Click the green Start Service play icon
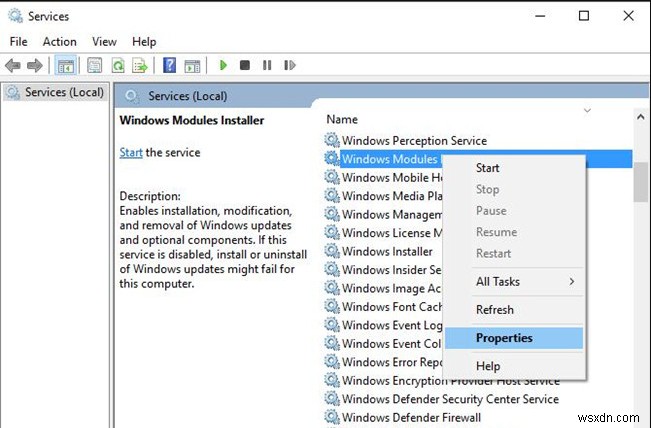 pyautogui.click(x=223, y=65)
